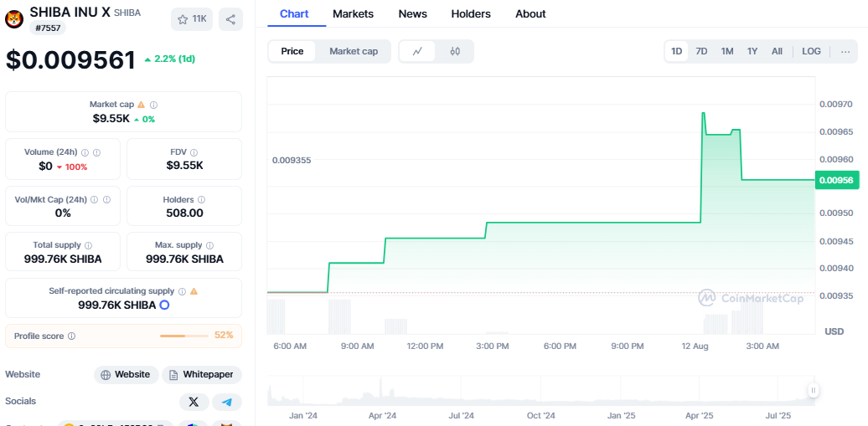Switch to the Markets tab
Screen dimensions: 868x426
tap(353, 13)
